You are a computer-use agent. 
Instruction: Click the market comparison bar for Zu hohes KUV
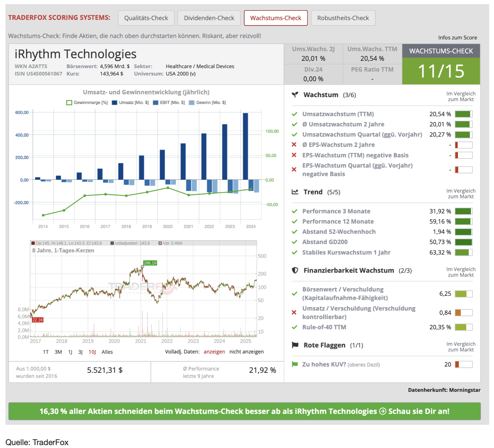pyautogui.click(x=464, y=365)
